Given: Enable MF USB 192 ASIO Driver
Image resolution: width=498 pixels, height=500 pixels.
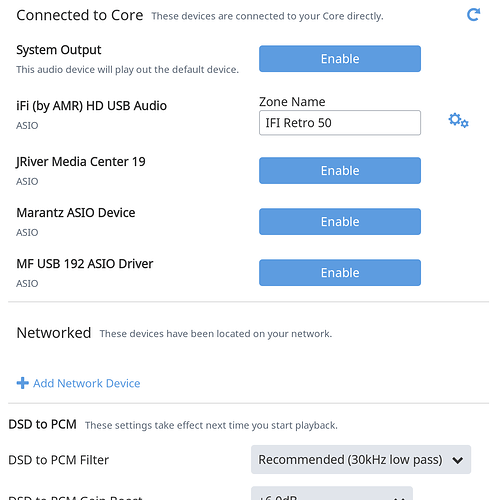Looking at the screenshot, I should pyautogui.click(x=340, y=273).
